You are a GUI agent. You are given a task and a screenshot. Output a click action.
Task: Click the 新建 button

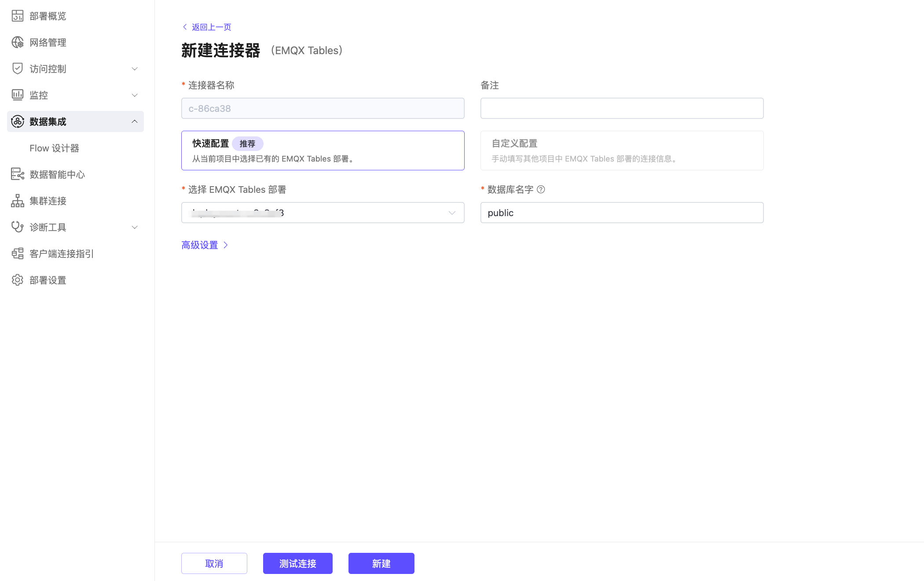point(381,563)
